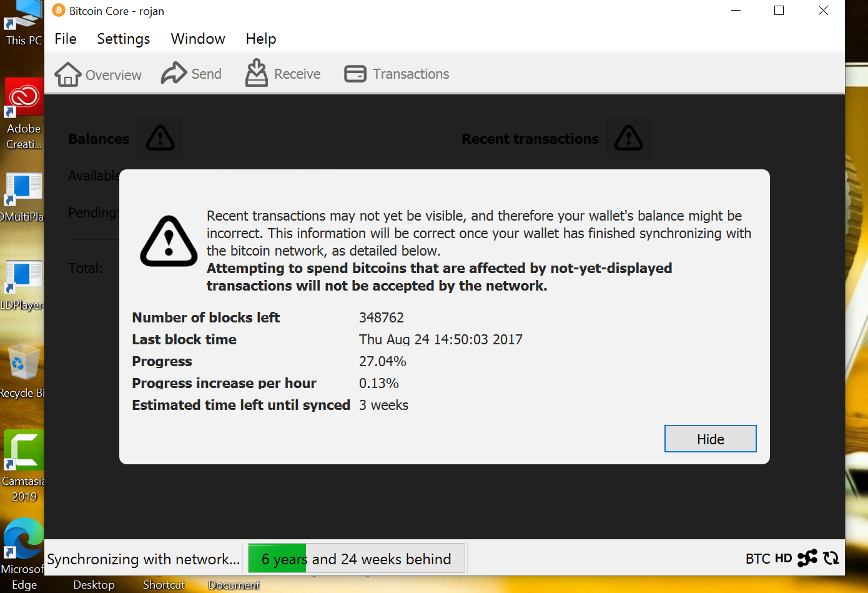Click the large warning triangle in dialog
The width and height of the screenshot is (868, 593).
coord(169,241)
